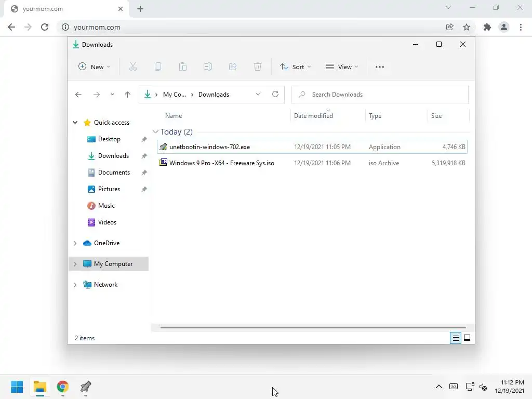Open Chrome from the taskbar
This screenshot has height=399, width=532.
click(x=63, y=387)
